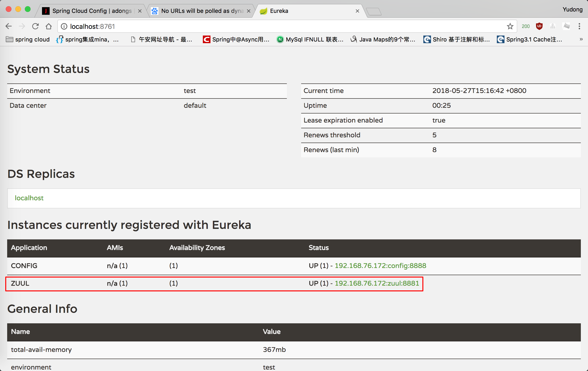Image resolution: width=588 pixels, height=371 pixels.
Task: Focus the localhost:8761 address bar
Action: 269,26
